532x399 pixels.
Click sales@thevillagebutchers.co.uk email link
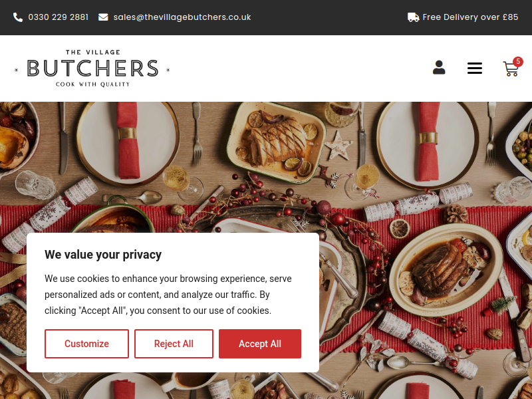(x=182, y=17)
